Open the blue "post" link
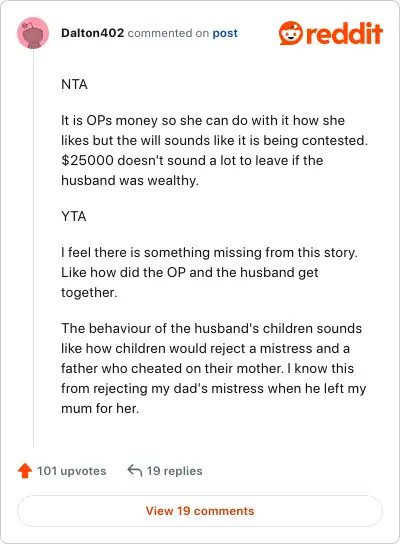 tap(225, 33)
